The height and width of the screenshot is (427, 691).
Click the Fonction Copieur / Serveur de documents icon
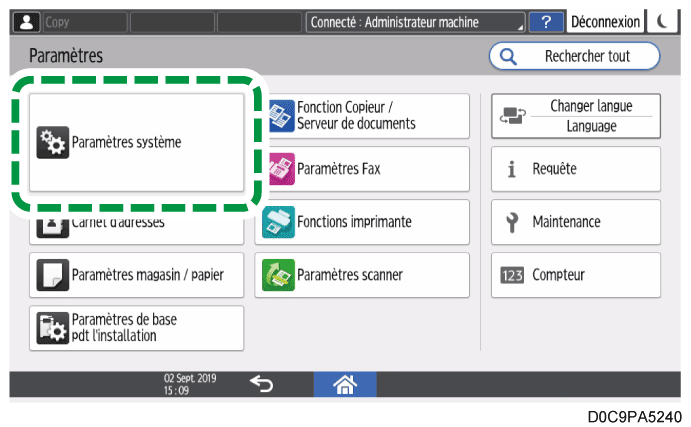(280, 116)
